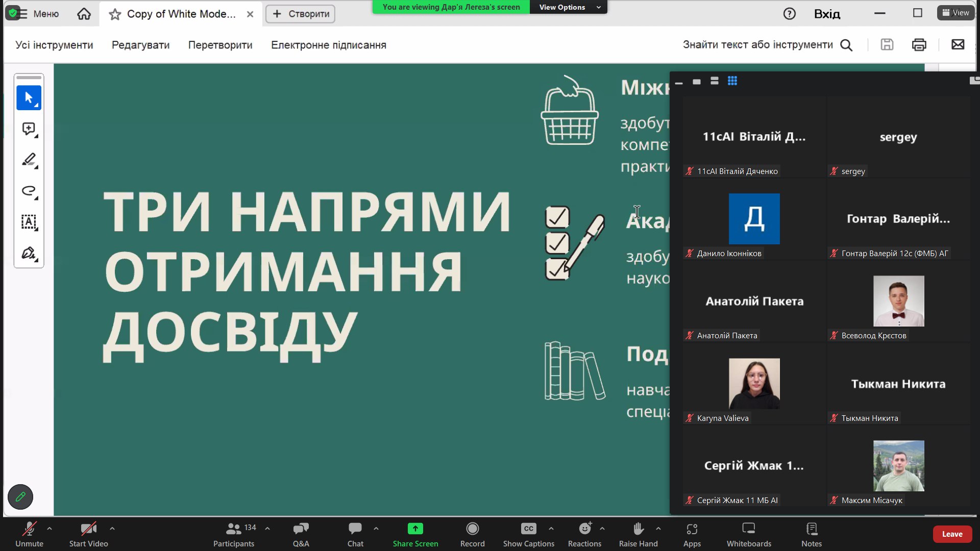The image size is (980, 551).
Task: Expand the Reactions options arrow
Action: 602,529
